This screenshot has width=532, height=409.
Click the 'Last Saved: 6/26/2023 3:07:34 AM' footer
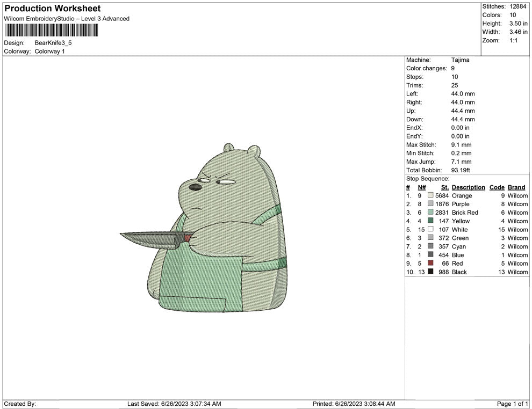174,404
